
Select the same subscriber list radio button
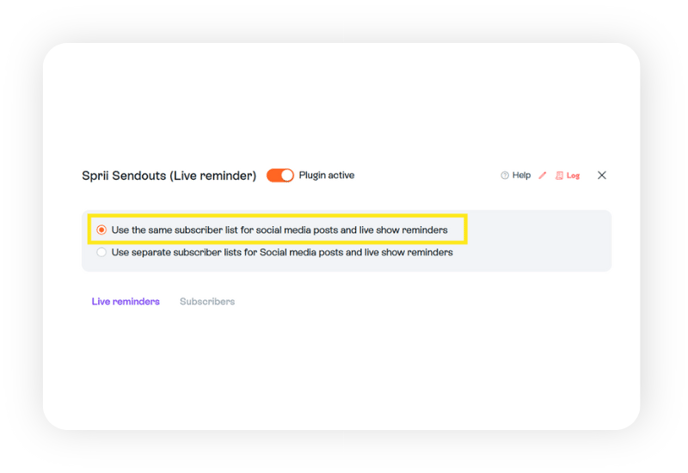tap(101, 230)
